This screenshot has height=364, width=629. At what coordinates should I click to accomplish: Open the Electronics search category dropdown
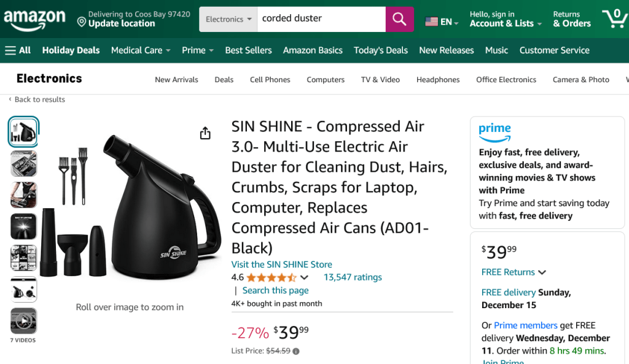pos(229,19)
